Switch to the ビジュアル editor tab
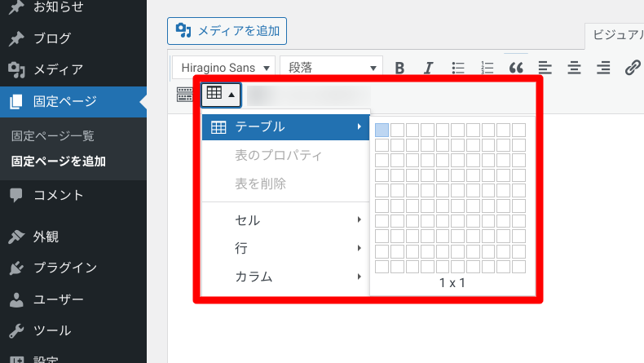 click(x=617, y=35)
